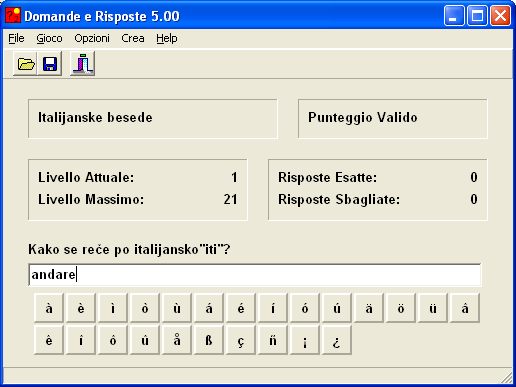Insert the à character

pos(49,308)
